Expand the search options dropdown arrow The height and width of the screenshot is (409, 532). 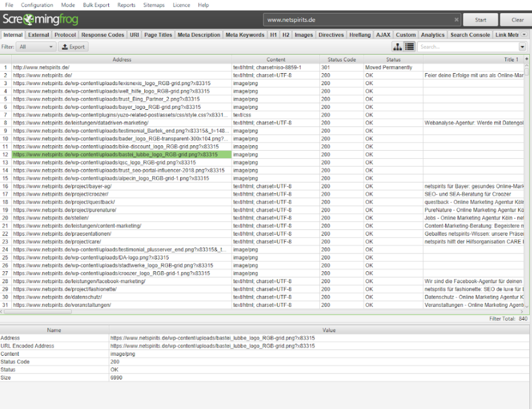(522, 47)
